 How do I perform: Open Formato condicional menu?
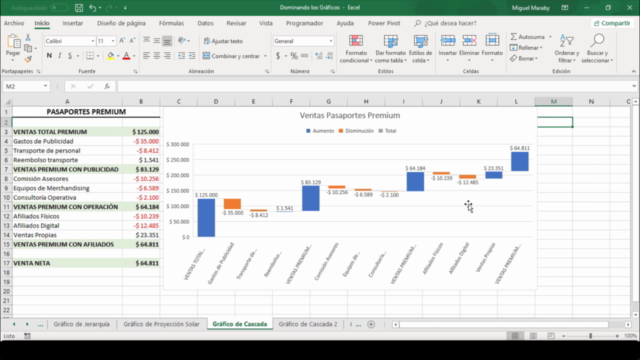pyautogui.click(x=356, y=49)
